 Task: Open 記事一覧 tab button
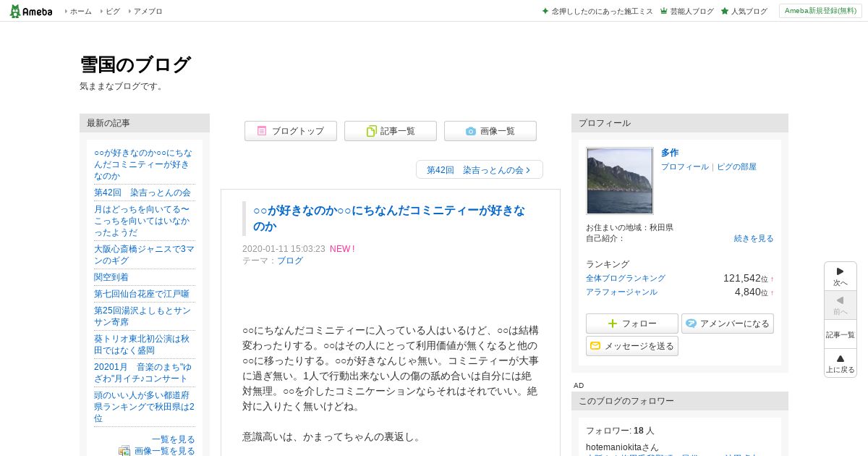pos(391,131)
